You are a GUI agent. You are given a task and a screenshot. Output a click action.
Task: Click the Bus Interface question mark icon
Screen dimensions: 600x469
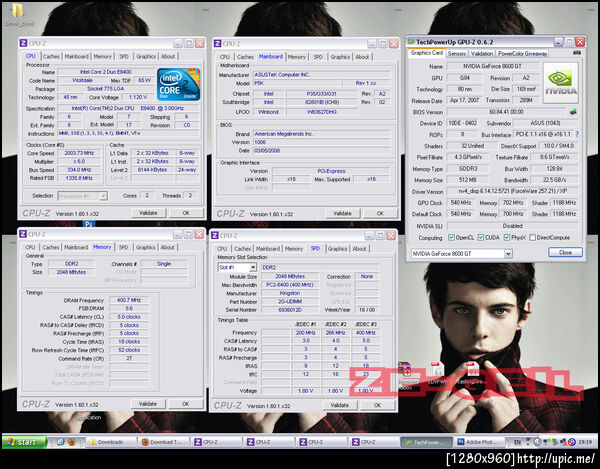click(577, 134)
